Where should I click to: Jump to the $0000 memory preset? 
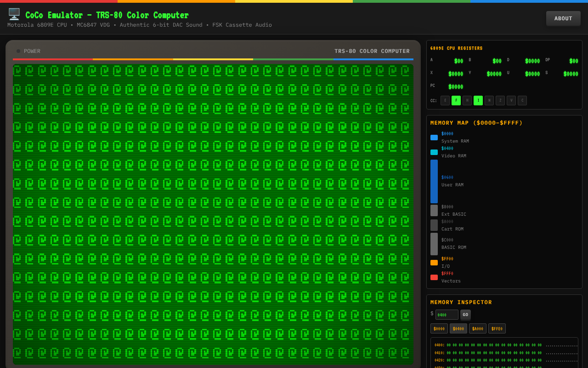pyautogui.click(x=439, y=328)
